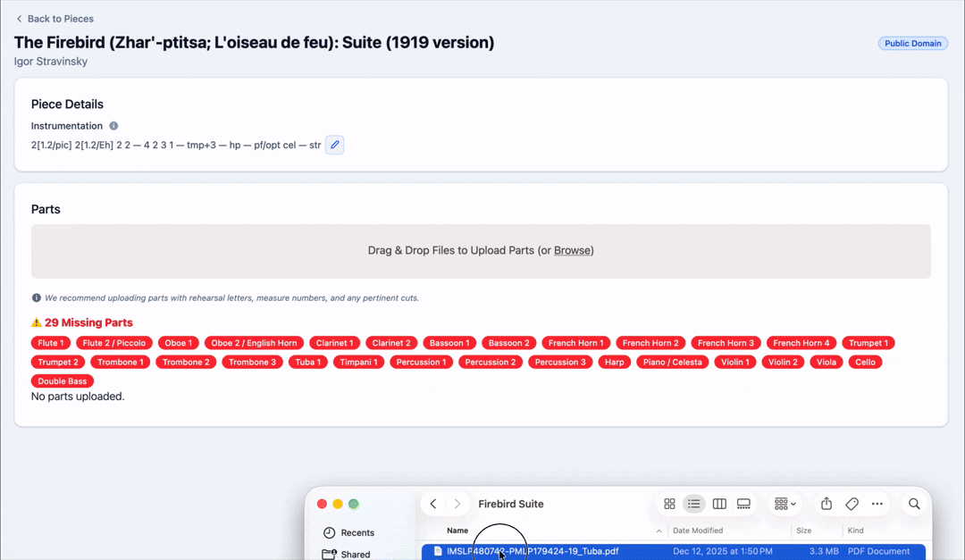Click Finder forward navigation arrow
This screenshot has height=560, width=965.
click(457, 504)
